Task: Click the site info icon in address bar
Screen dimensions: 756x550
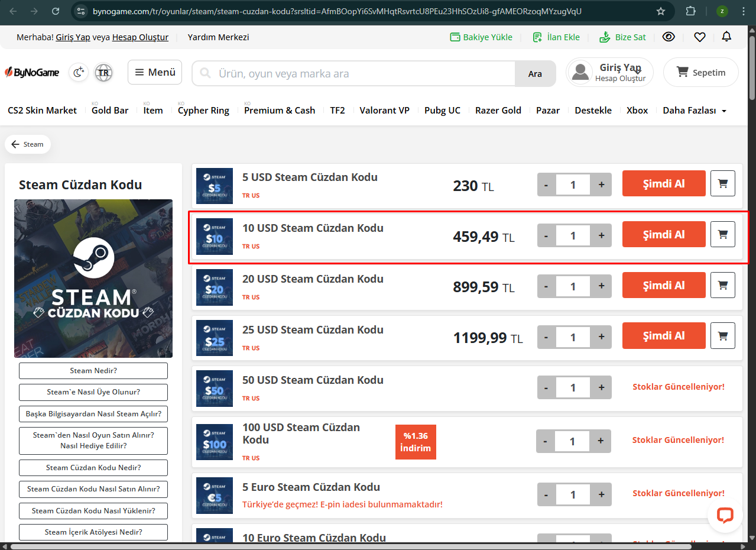Action: (81, 11)
